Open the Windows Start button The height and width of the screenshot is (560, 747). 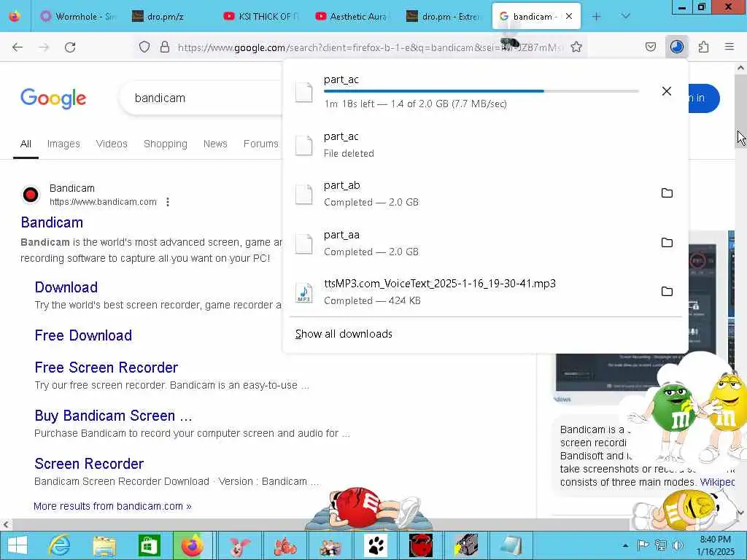click(17, 545)
